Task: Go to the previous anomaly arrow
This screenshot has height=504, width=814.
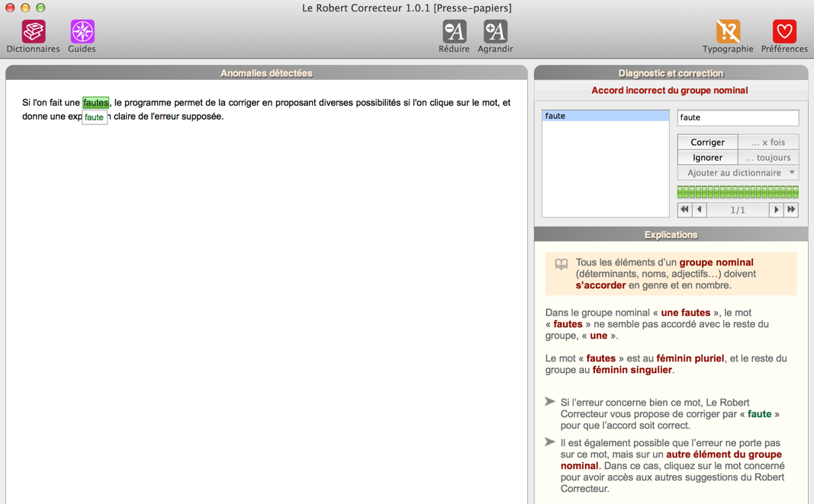Action: (x=700, y=210)
